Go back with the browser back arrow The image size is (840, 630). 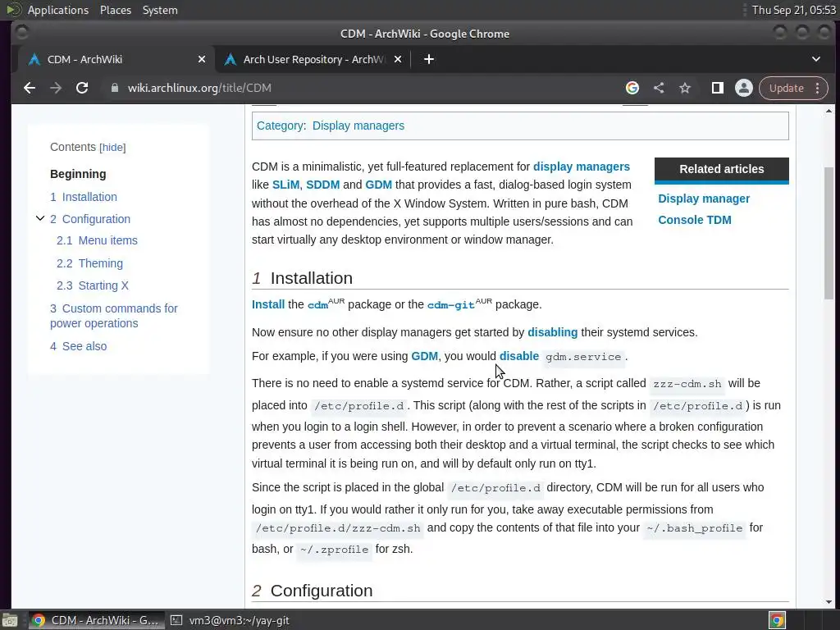30,88
